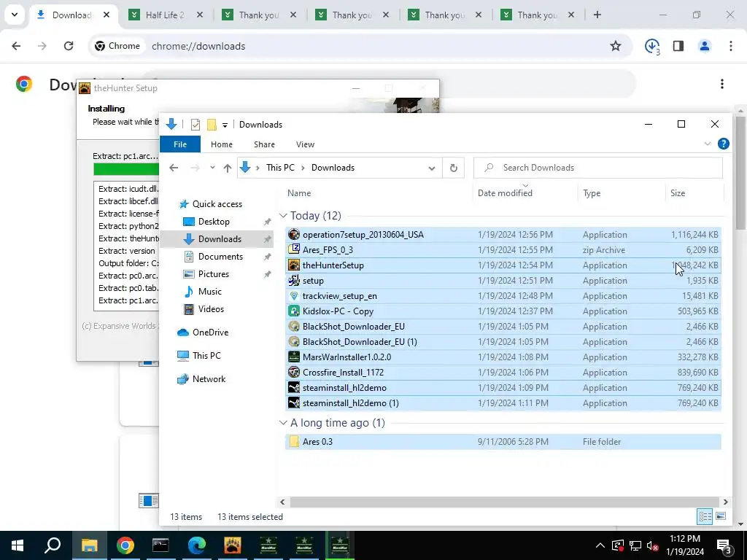Open notification center in taskbar
Screen dimensions: 747x560
tap(724, 545)
